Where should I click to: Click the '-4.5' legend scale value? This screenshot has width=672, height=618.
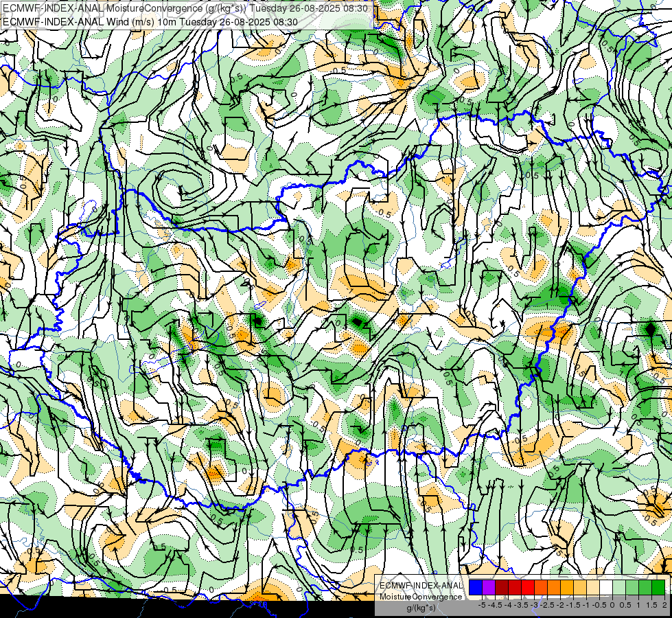coord(495,605)
